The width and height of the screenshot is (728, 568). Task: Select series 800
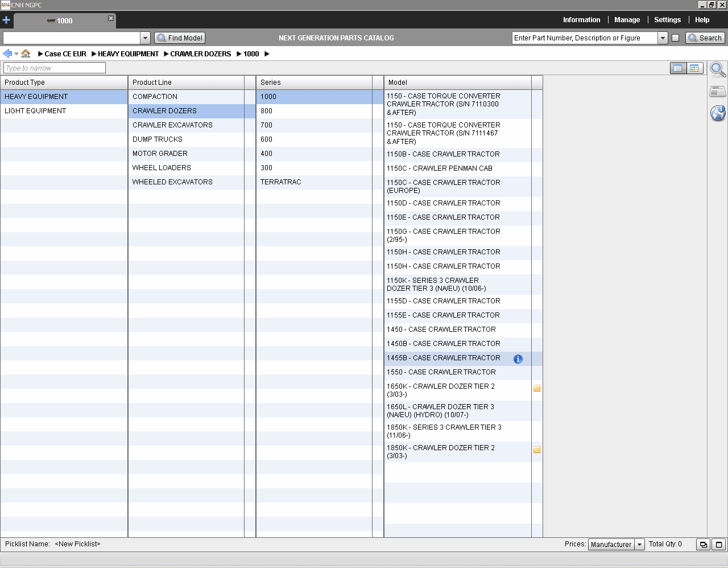[320, 111]
